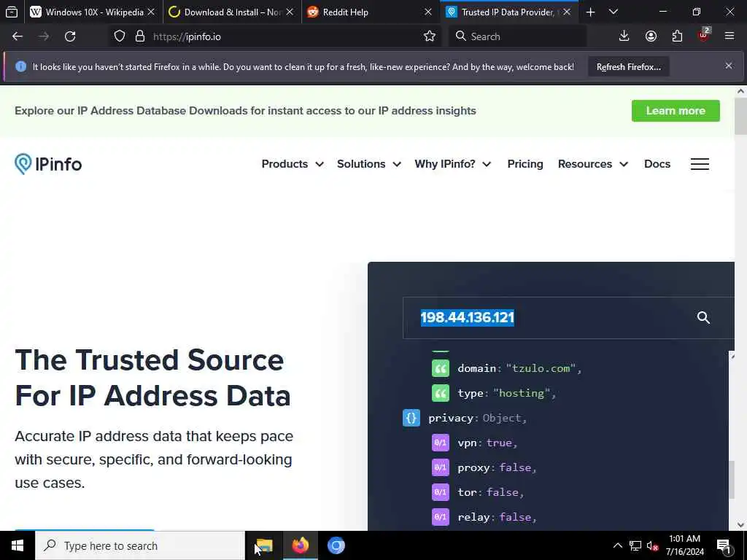Open the site hamburger menu
Viewport: 747px width, 560px height.
700,164
